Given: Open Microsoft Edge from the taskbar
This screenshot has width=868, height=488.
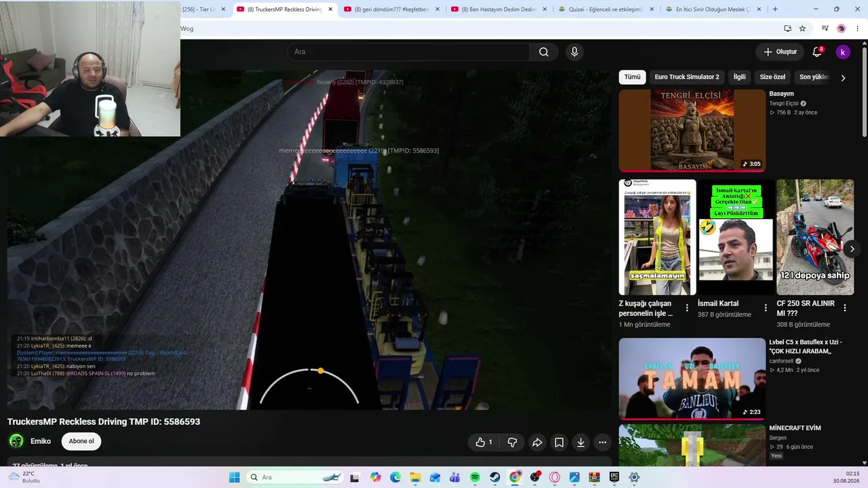Looking at the screenshot, I should [x=395, y=477].
